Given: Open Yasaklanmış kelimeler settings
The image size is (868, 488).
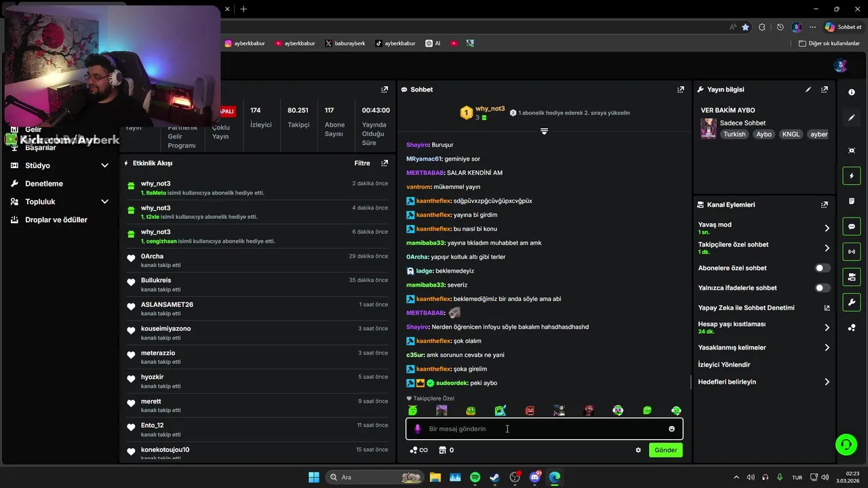Looking at the screenshot, I should pos(827,348).
